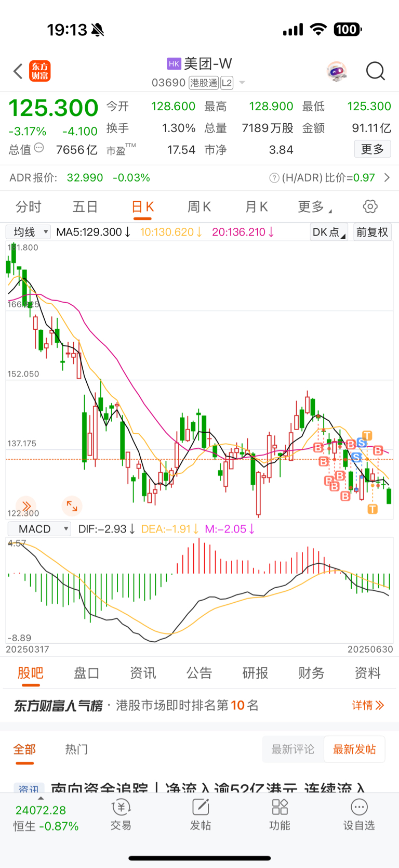Tap the orange double-arrow expand icon
Viewport: 399px width, 868px height.
point(26,506)
